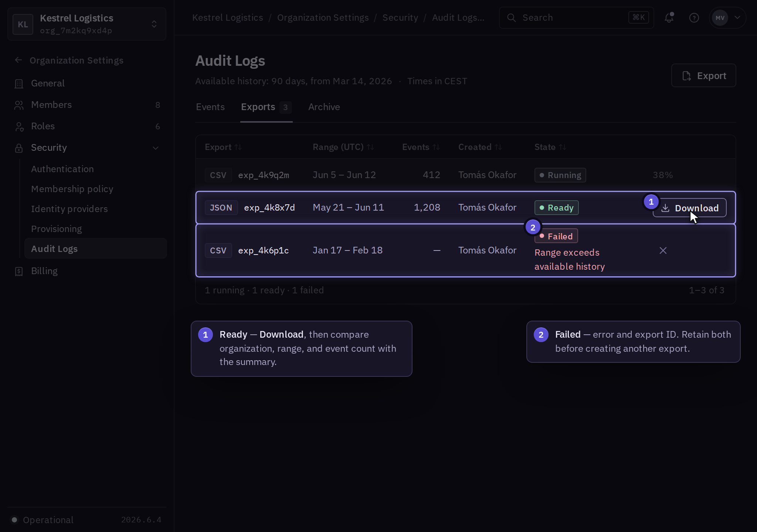
Task: Click the Ready state badge
Action: [x=556, y=208]
